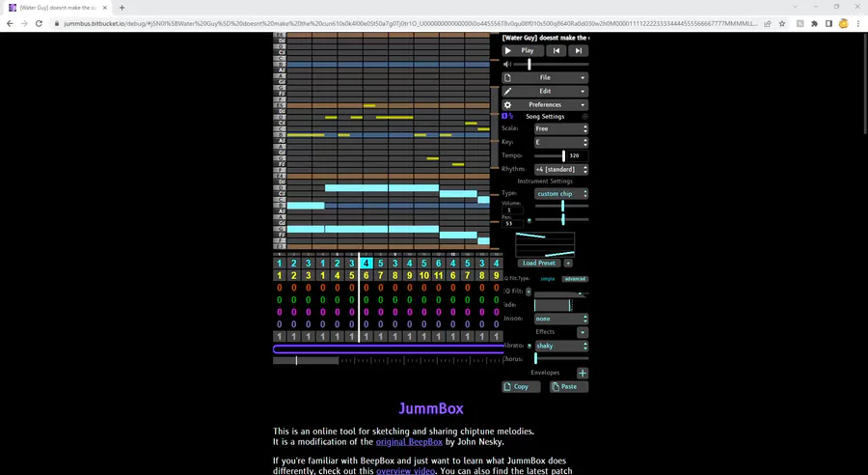Click the Copy button
The width and height of the screenshot is (868, 475).
pos(521,387)
